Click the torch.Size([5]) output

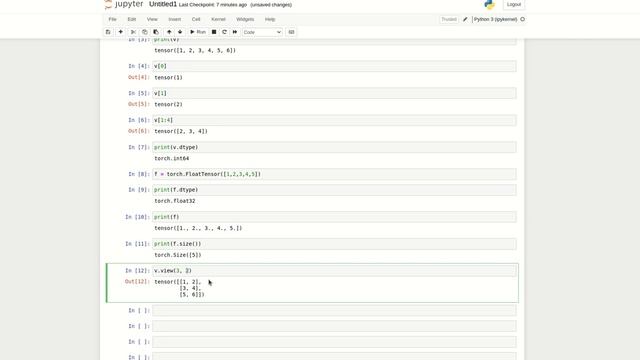178,255
